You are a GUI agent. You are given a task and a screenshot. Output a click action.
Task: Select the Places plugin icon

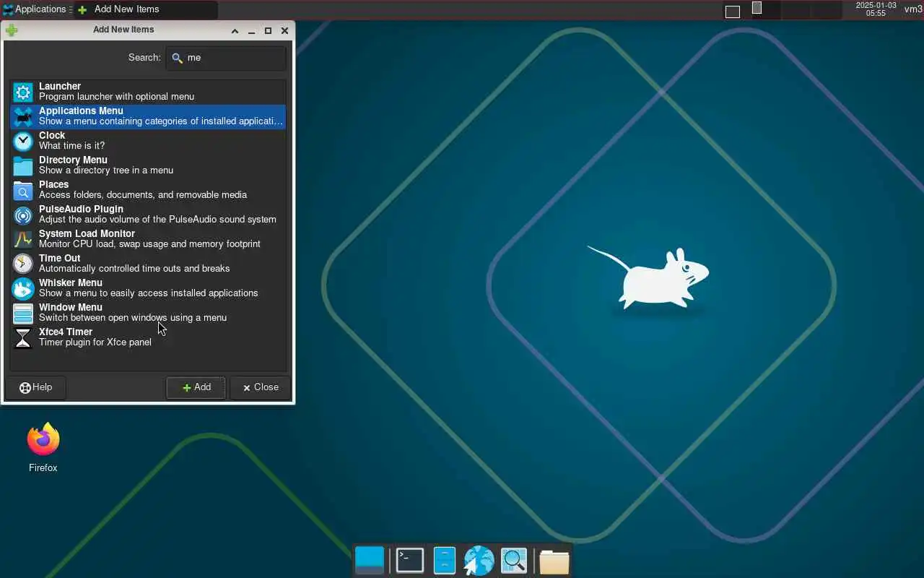[23, 190]
